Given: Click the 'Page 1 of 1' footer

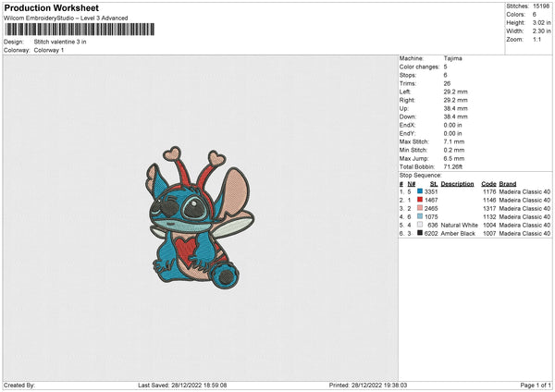Looking at the screenshot, I should (x=536, y=386).
